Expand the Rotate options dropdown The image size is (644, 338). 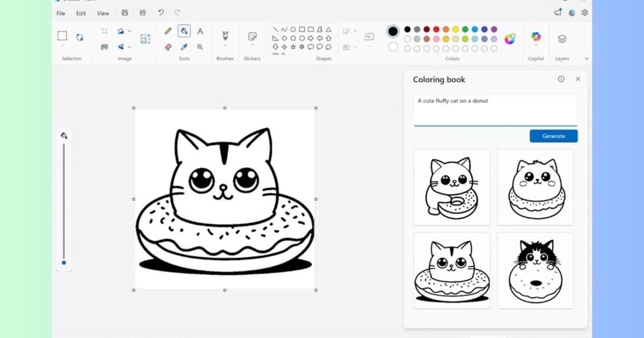coord(129,31)
